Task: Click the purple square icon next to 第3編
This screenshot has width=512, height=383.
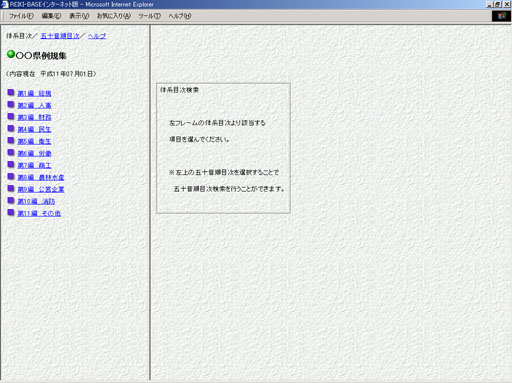Action: point(11,117)
